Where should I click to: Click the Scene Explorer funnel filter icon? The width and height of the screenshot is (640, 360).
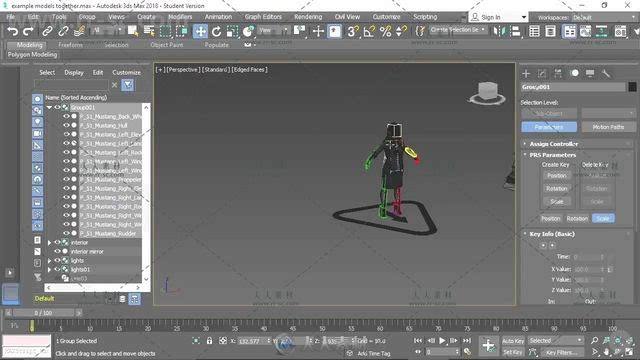coord(128,85)
